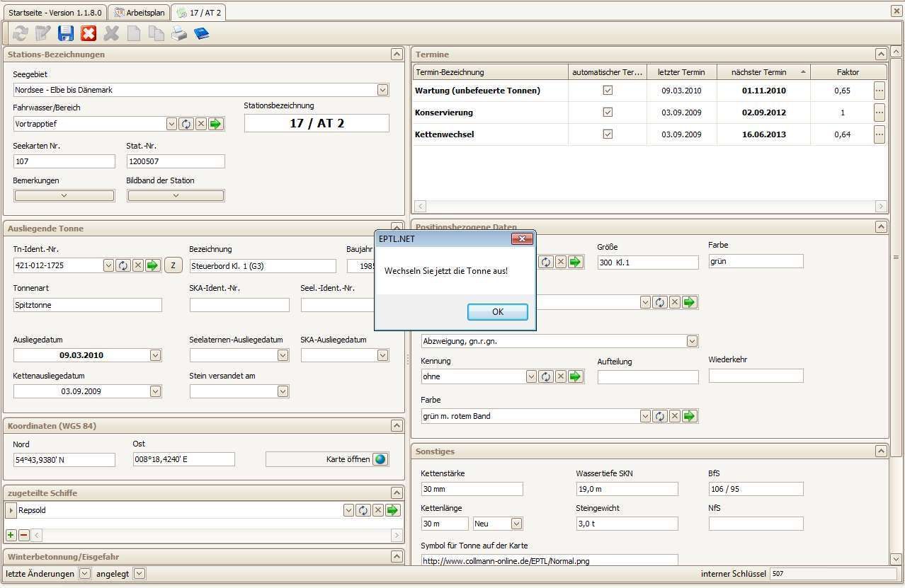
Task: Click the edit record pencil icon
Action: [43, 33]
